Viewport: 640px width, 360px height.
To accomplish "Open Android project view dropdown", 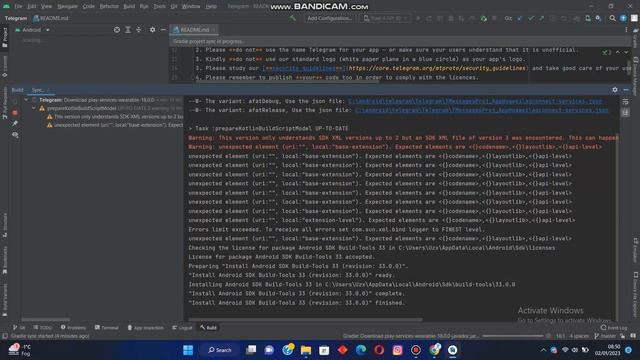I will click(32, 30).
